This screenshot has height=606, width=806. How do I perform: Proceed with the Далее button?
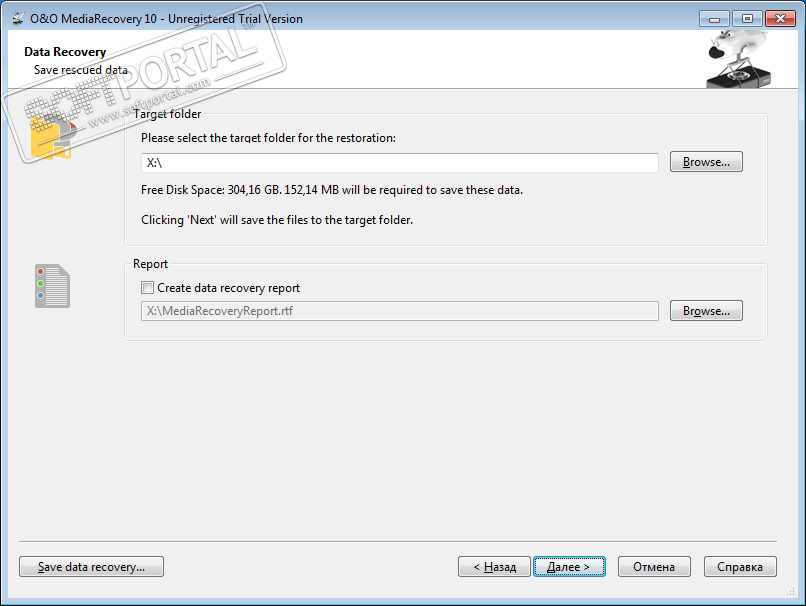(569, 567)
